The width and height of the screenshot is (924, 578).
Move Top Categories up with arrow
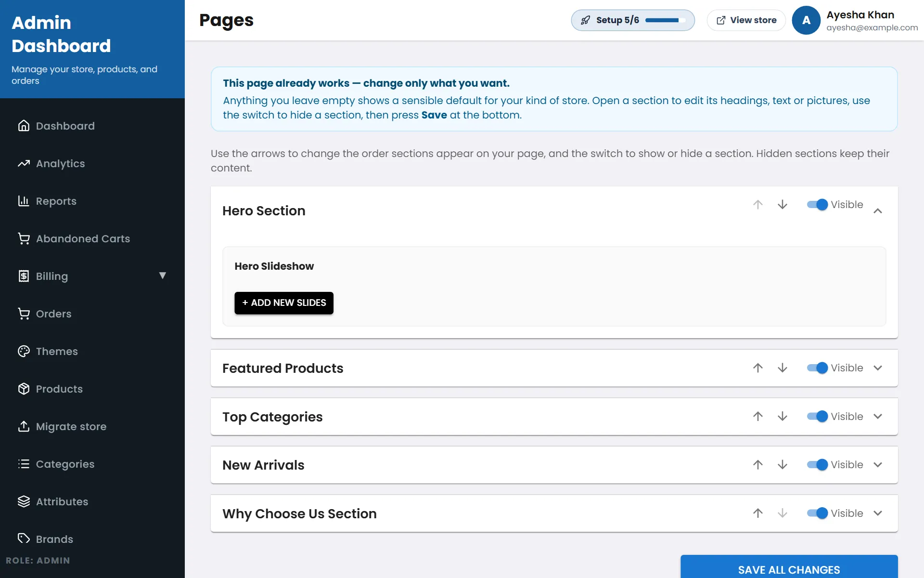(758, 417)
